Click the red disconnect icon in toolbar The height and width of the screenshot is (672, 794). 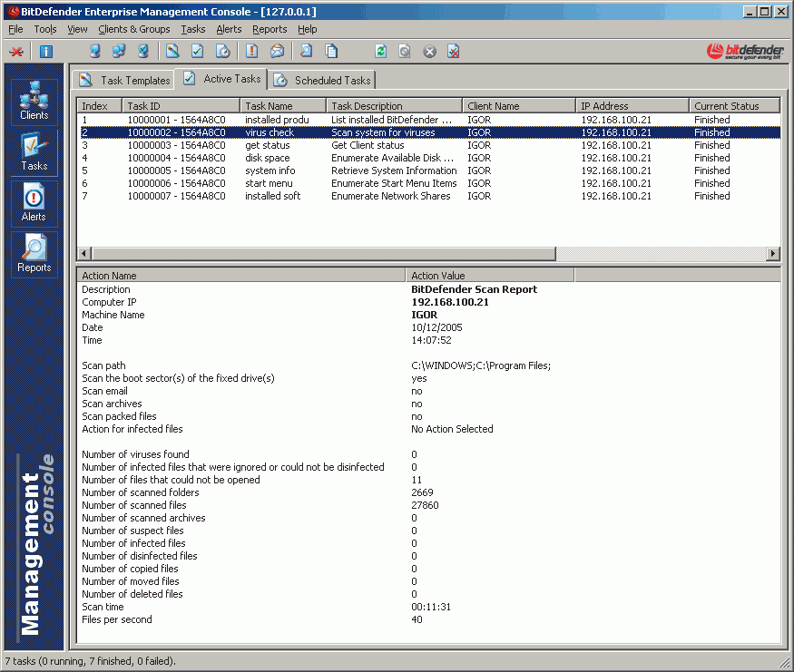tap(16, 52)
